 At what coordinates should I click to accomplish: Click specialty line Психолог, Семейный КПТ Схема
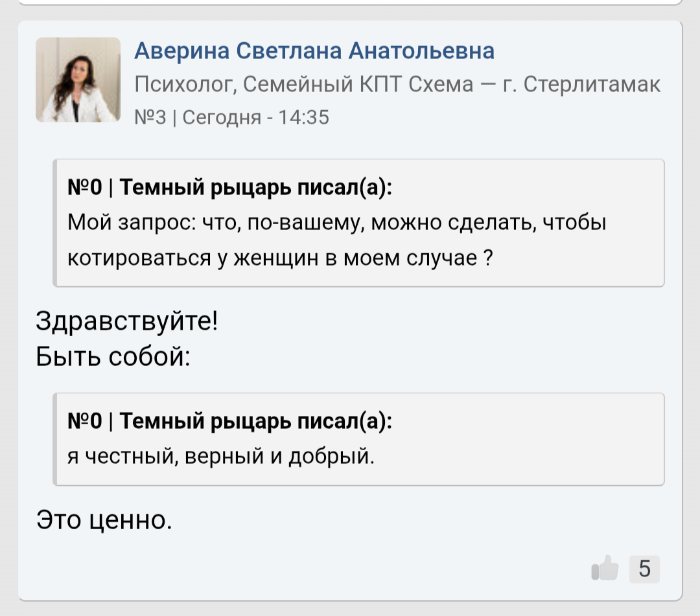pyautogui.click(x=304, y=84)
